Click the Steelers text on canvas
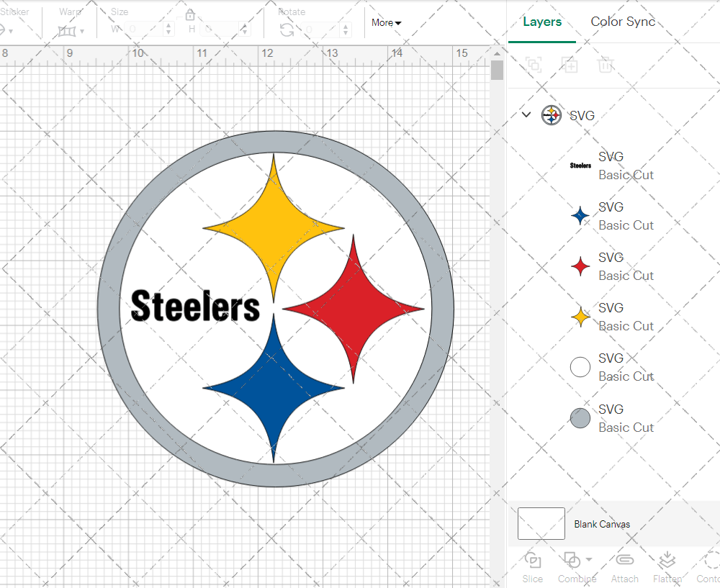 pos(195,306)
